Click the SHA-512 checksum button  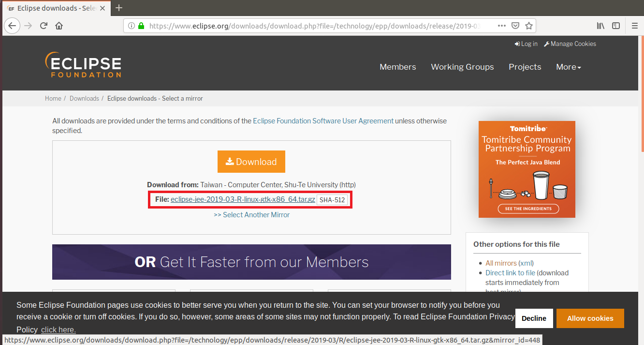point(332,200)
